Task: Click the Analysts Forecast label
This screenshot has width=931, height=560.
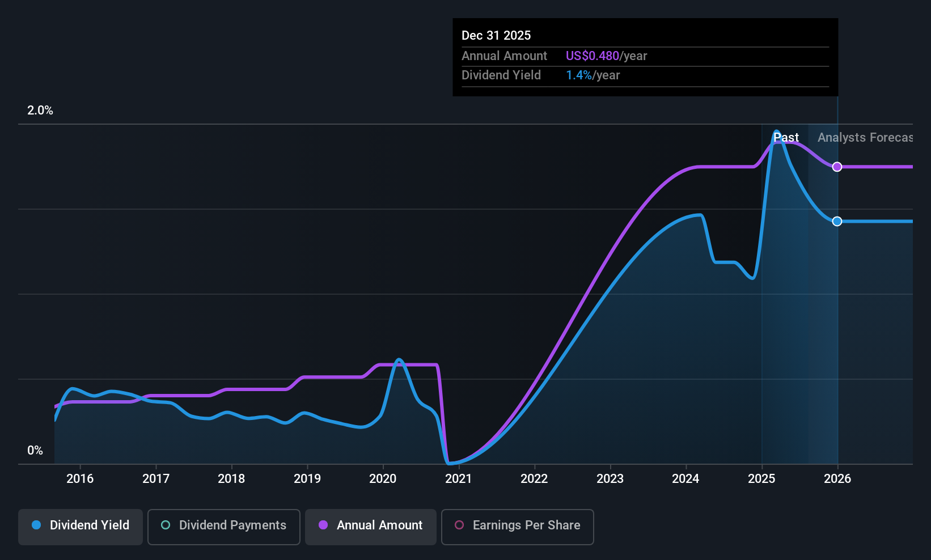Action: [x=865, y=137]
